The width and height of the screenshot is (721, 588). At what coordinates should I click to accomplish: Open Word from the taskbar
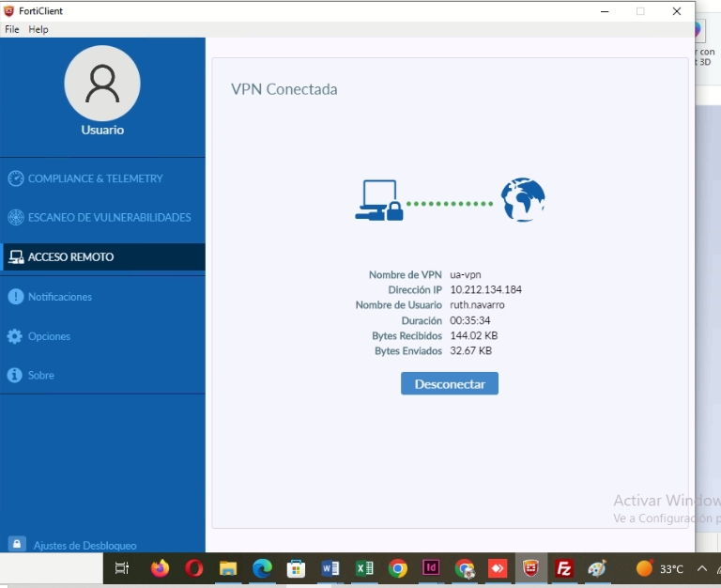pyautogui.click(x=330, y=568)
